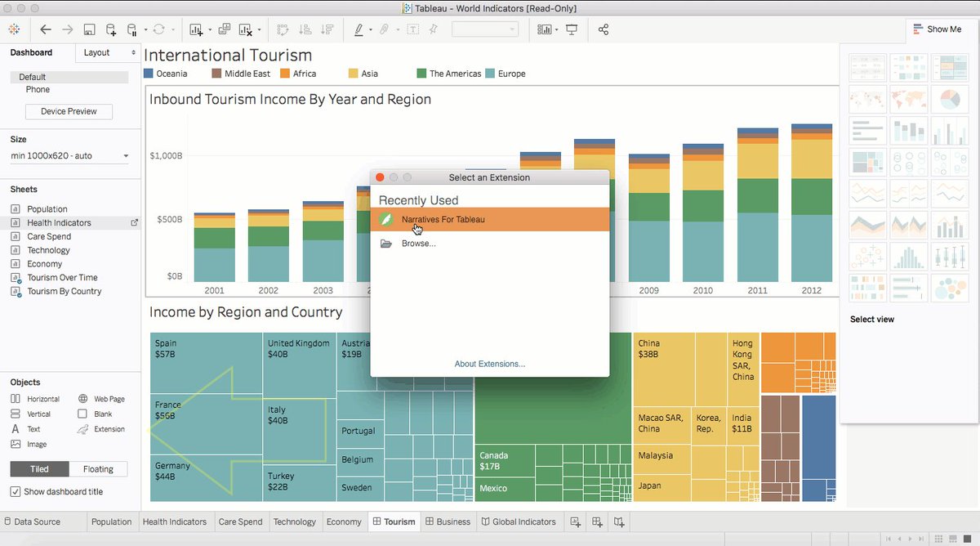The height and width of the screenshot is (546, 980).
Task: Click the Sort Descending toolbar icon
Action: point(327,29)
